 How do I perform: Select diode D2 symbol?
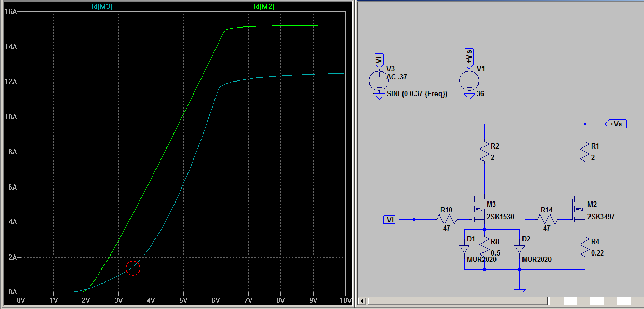[x=520, y=249]
